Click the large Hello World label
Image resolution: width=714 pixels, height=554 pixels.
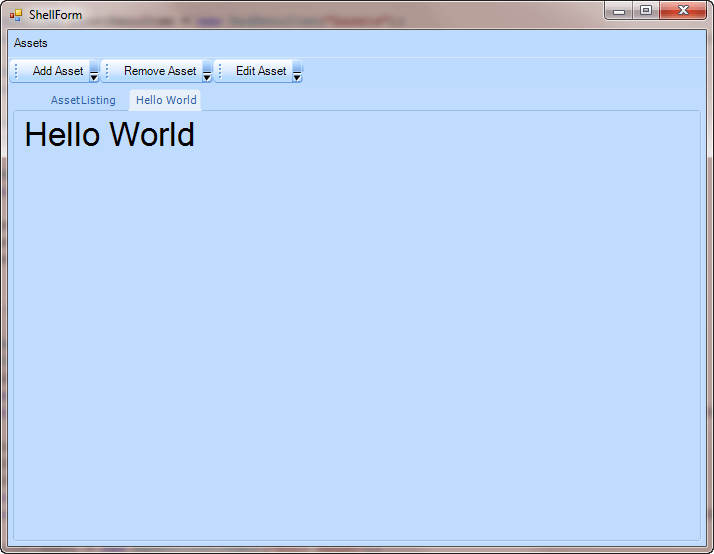click(x=109, y=135)
